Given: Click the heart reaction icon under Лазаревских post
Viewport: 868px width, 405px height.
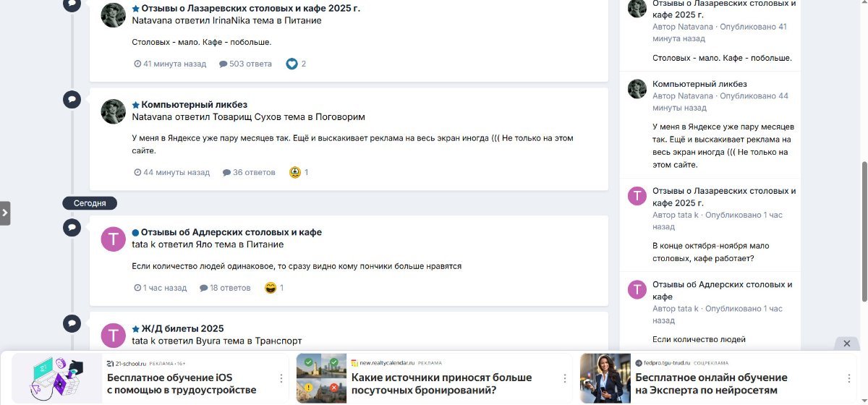Looking at the screenshot, I should (292, 64).
